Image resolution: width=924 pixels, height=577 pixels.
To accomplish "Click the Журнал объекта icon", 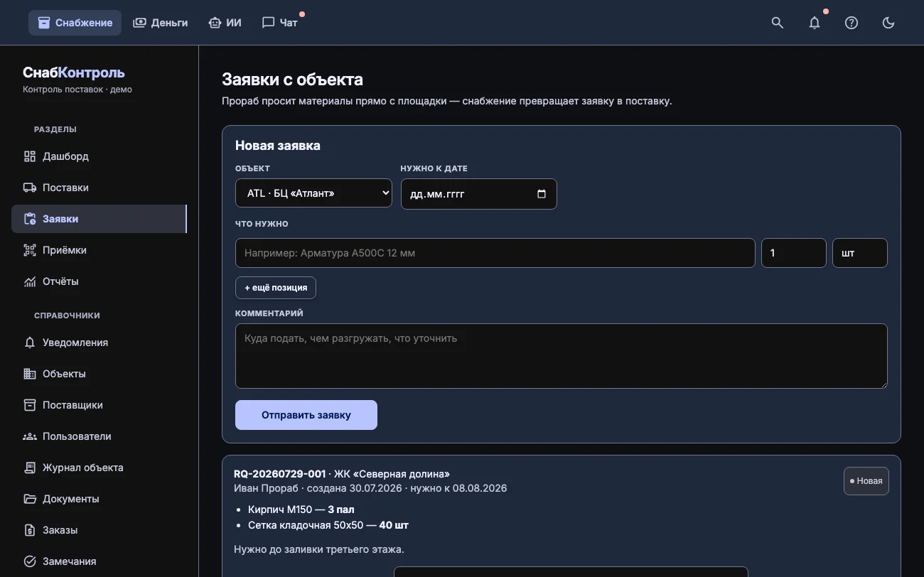I will pos(30,468).
